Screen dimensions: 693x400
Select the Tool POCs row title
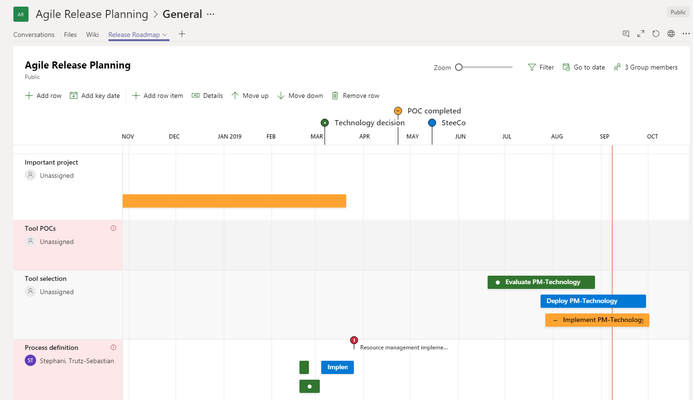40,229
